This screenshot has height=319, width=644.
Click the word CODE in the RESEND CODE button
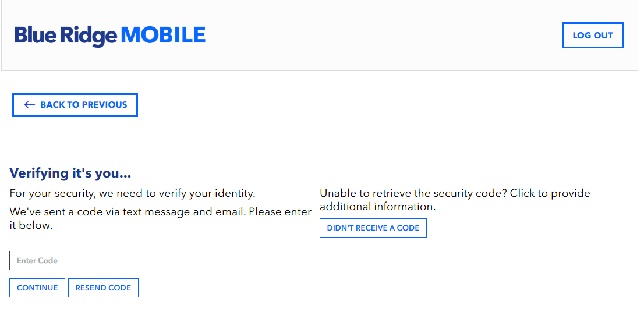point(119,288)
